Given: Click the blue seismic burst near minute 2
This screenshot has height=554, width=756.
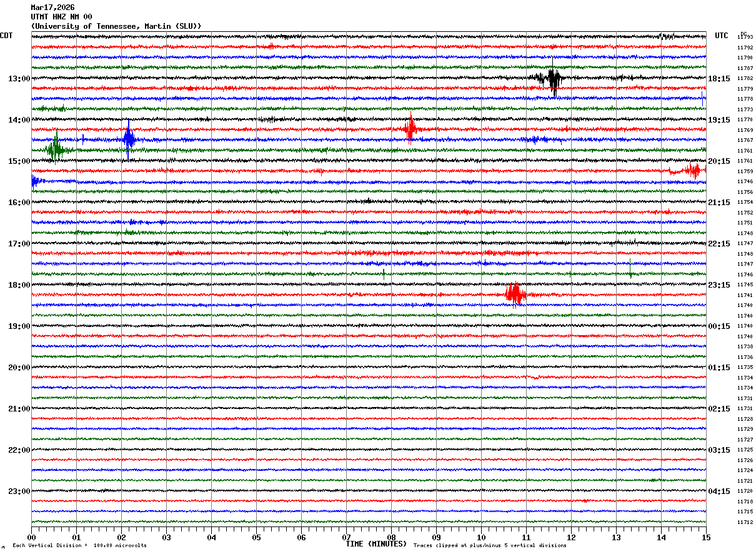Looking at the screenshot, I should [x=129, y=139].
